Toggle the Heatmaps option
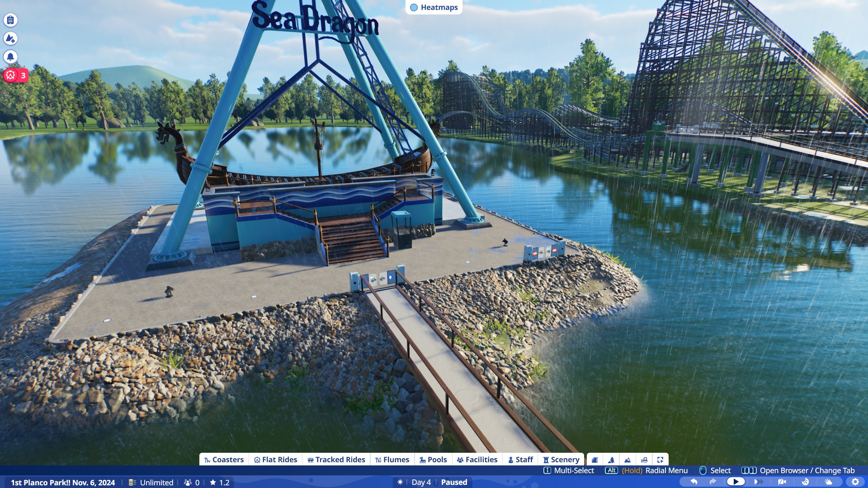Image resolution: width=868 pixels, height=488 pixels. [x=434, y=7]
